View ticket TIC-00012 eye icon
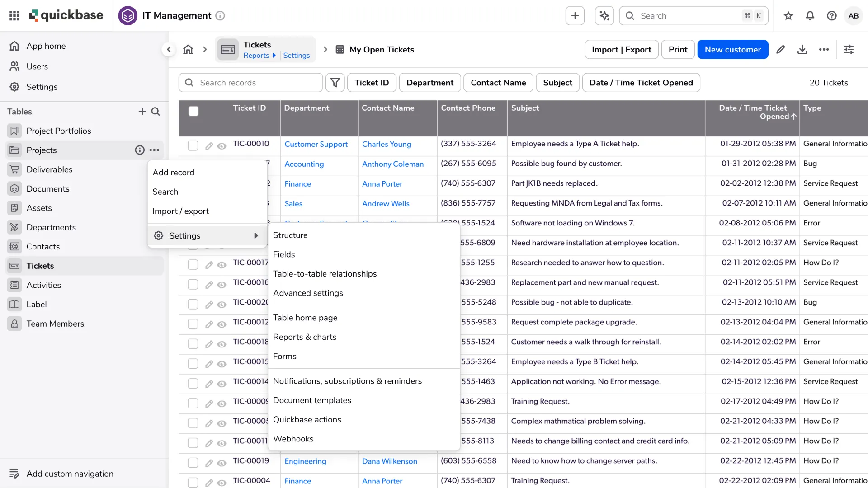 (x=222, y=324)
